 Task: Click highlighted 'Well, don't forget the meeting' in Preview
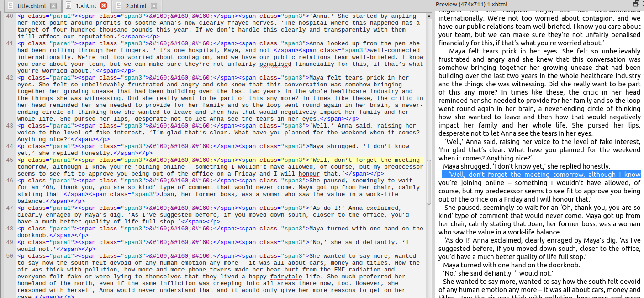pyautogui.click(x=500, y=175)
